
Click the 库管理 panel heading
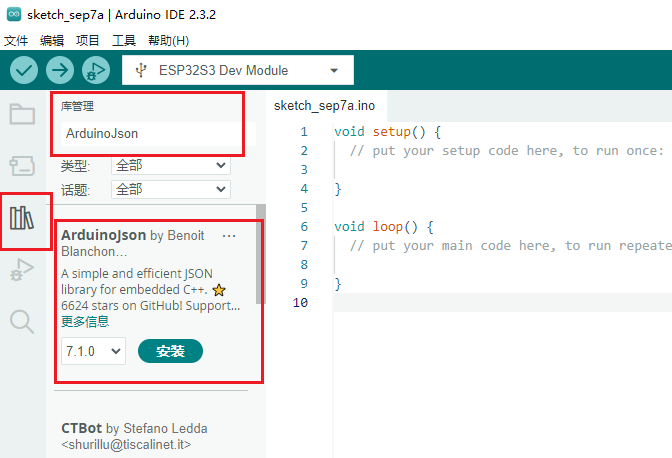77,106
